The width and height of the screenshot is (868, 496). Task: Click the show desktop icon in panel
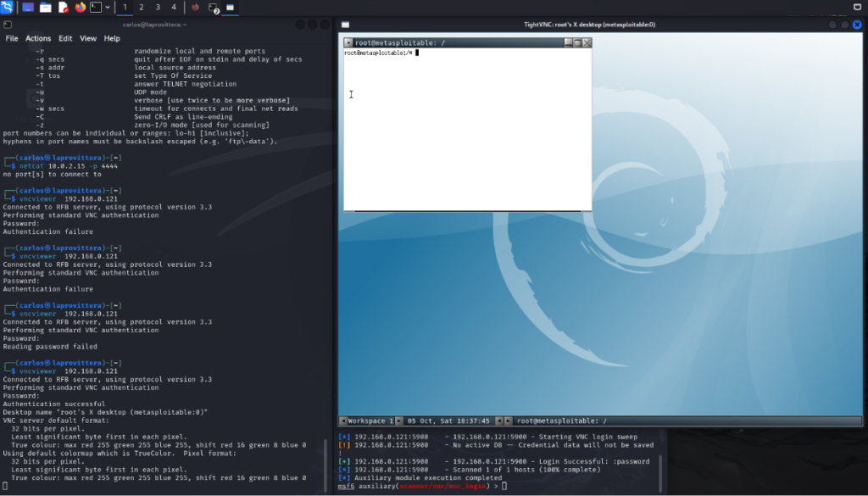pyautogui.click(x=28, y=7)
